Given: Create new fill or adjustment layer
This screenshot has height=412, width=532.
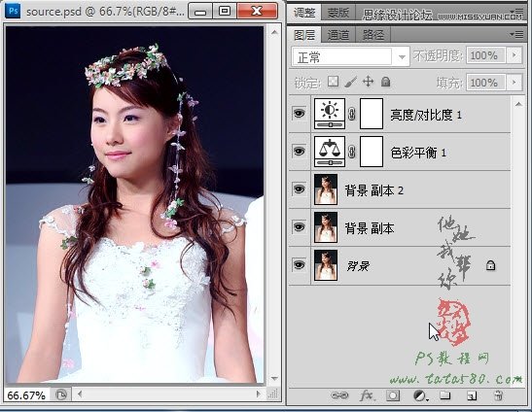Looking at the screenshot, I should (420, 395).
